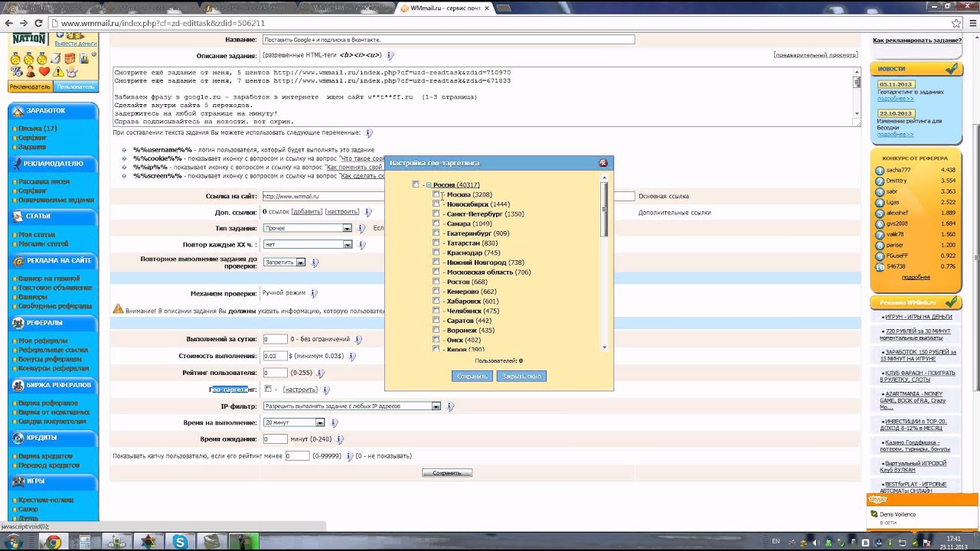Click info icon beside Тип задания dropdown
Screen dimensions: 980x551
[361, 228]
